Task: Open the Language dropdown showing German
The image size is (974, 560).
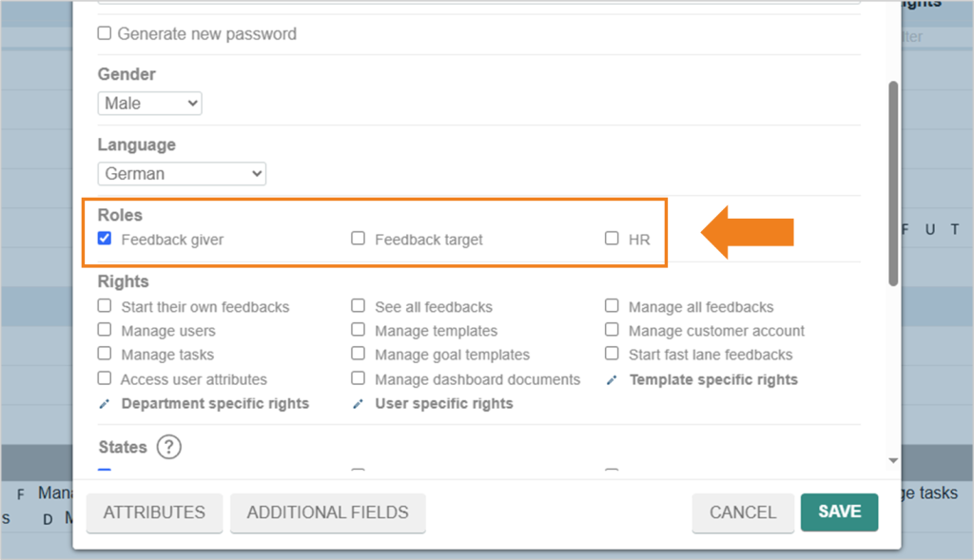Action: click(182, 174)
